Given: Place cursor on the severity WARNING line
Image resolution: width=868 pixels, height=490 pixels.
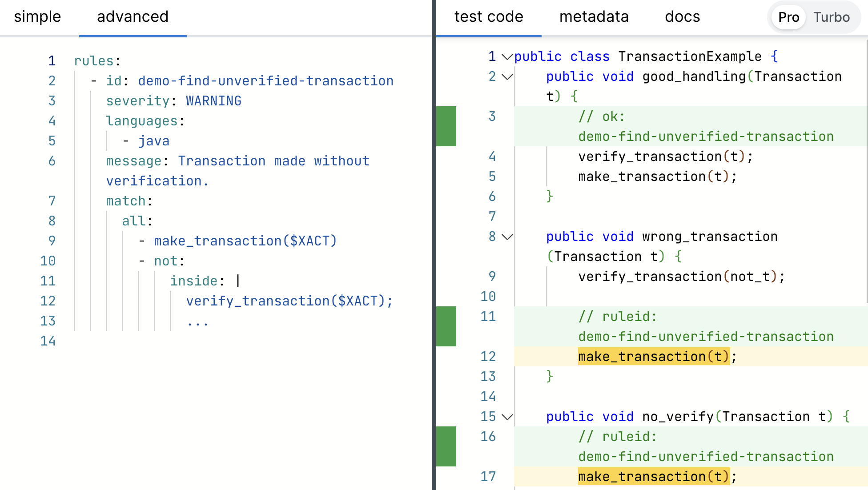Looking at the screenshot, I should pos(173,101).
